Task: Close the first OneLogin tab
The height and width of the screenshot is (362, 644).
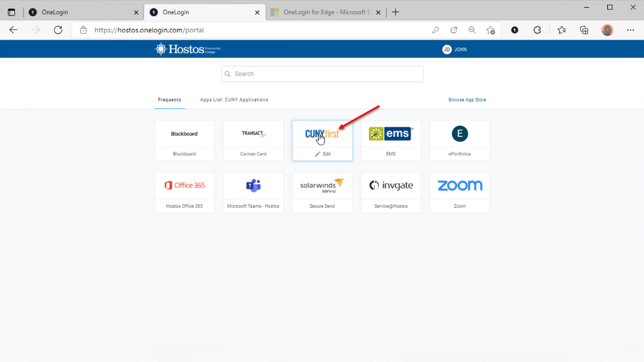Action: coord(136,13)
